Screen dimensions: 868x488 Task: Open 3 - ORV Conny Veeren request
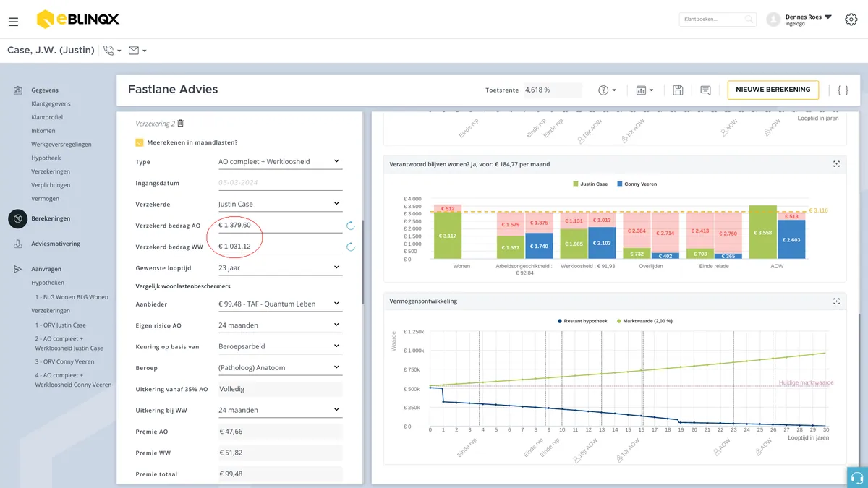tap(65, 361)
